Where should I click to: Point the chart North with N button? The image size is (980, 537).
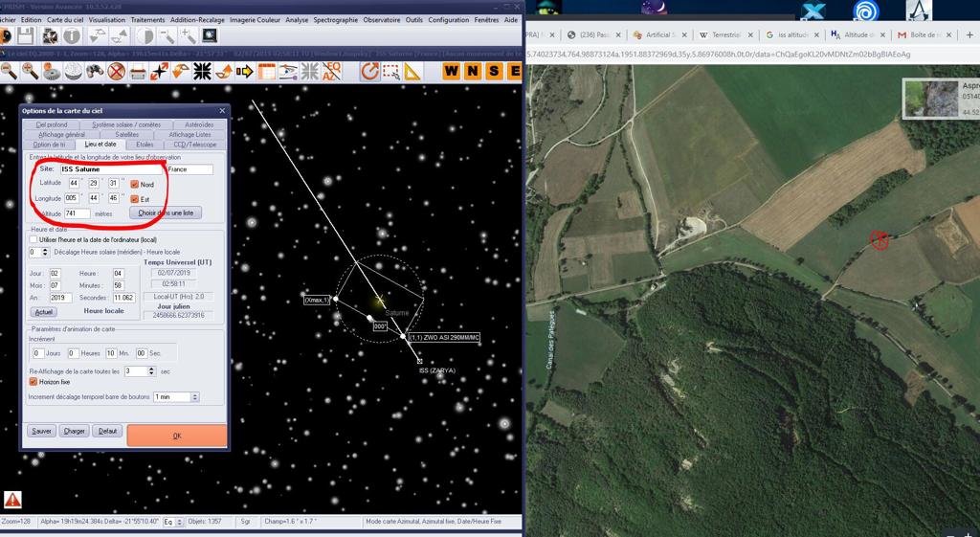coord(473,71)
